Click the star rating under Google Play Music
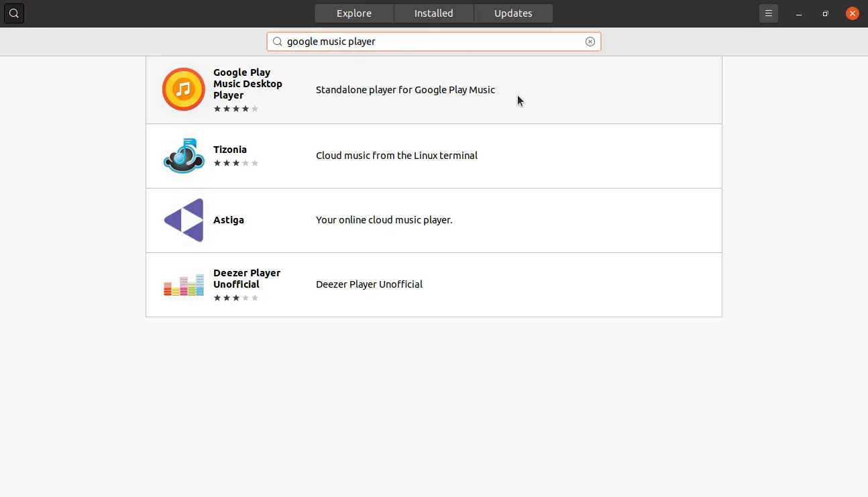Viewport: 868px width, 497px height. pyautogui.click(x=235, y=109)
